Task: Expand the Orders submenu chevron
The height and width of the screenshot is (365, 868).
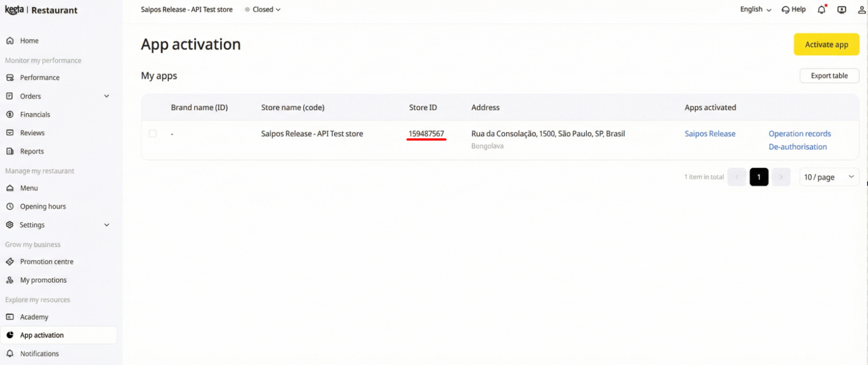Action: (107, 96)
